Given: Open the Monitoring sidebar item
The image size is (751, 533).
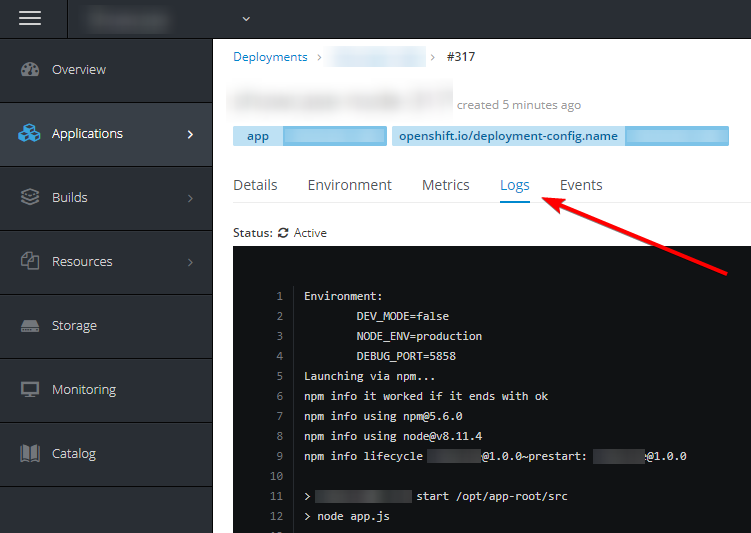Looking at the screenshot, I should 106,390.
